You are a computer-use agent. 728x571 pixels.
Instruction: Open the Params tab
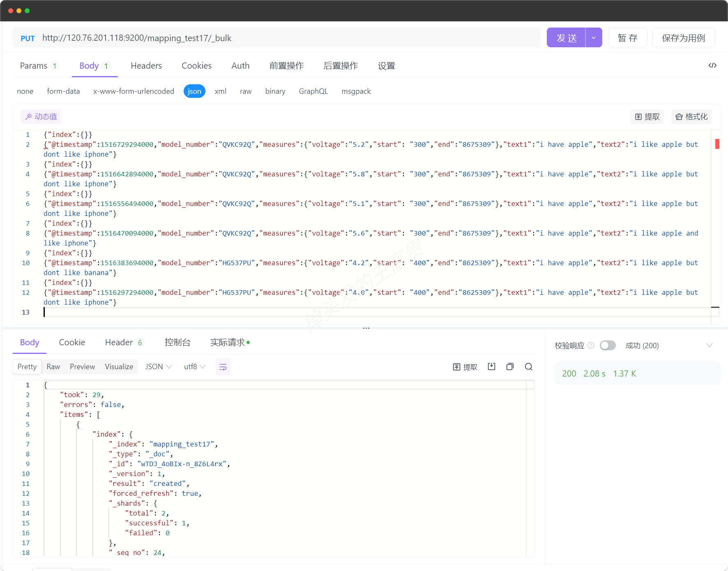click(x=39, y=66)
